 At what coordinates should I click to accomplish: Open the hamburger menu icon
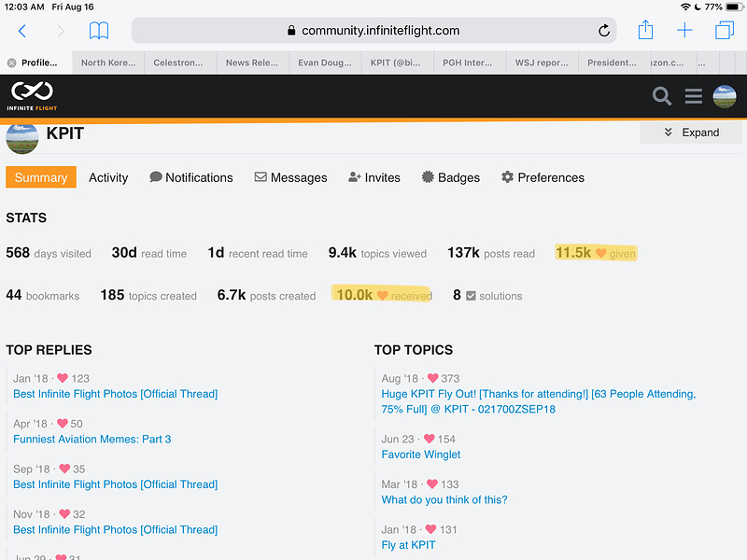pyautogui.click(x=693, y=95)
